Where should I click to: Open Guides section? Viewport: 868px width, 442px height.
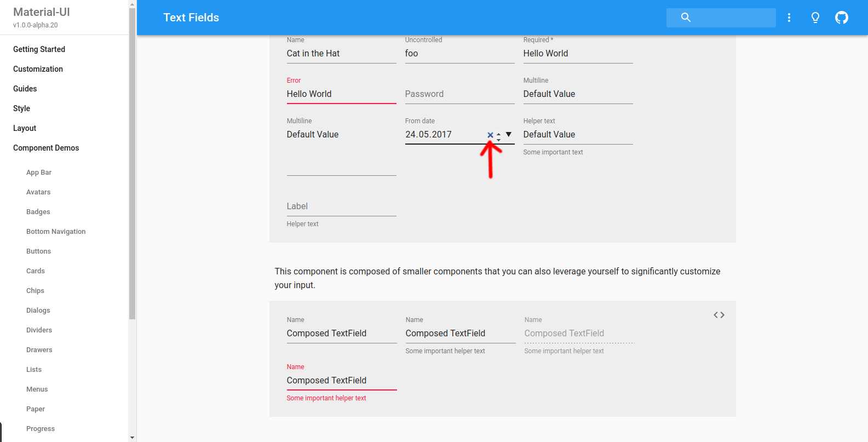click(25, 89)
